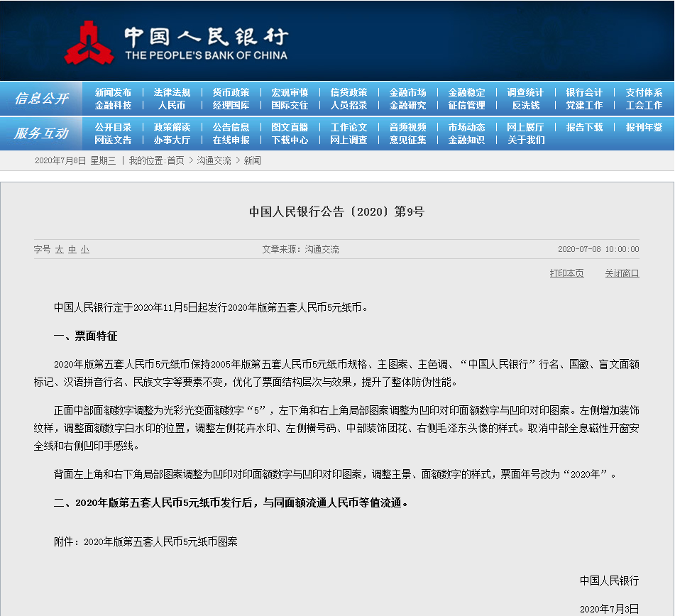675x616 pixels.
Task: Open the 新闻发布 menu item
Action: pyautogui.click(x=114, y=92)
